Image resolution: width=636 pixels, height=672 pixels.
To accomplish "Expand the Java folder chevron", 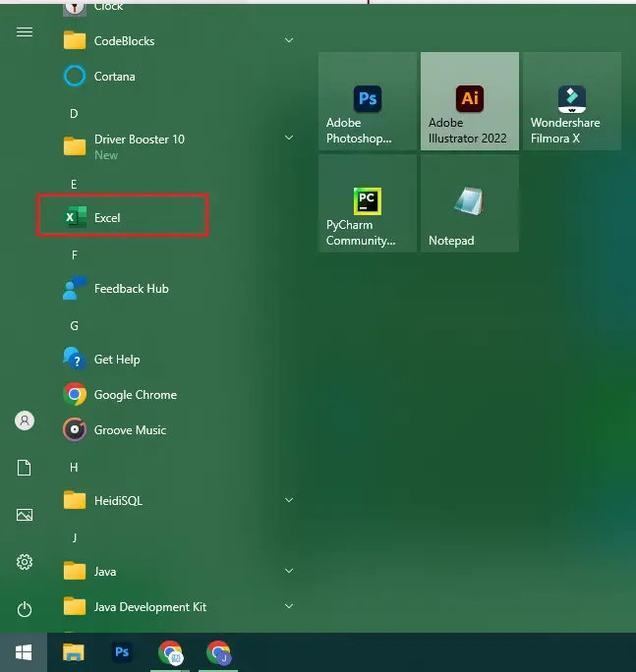I will point(289,571).
